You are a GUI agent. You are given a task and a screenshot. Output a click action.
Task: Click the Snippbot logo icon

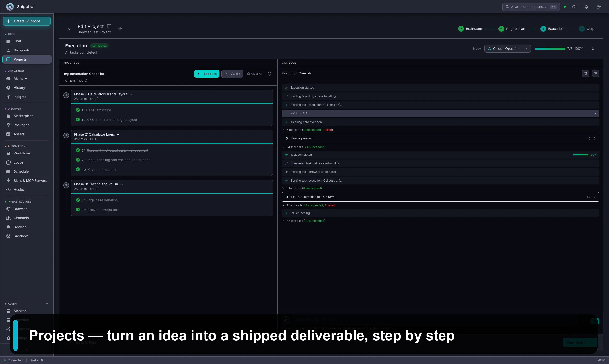pyautogui.click(x=10, y=7)
